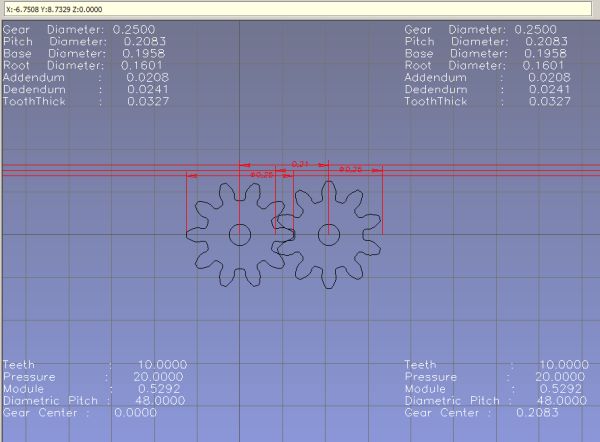Click Pitch Diameter 0.2083 in the left block
This screenshot has height=442, width=600.
coord(85,41)
